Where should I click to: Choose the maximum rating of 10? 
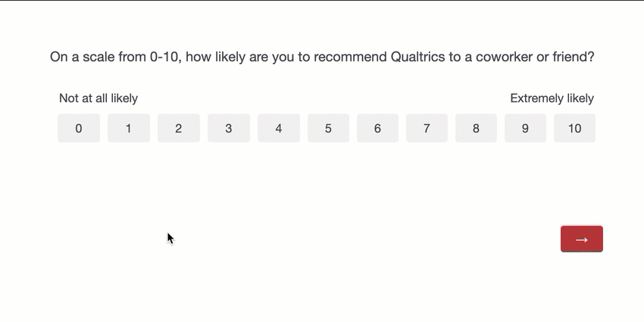[x=574, y=128]
